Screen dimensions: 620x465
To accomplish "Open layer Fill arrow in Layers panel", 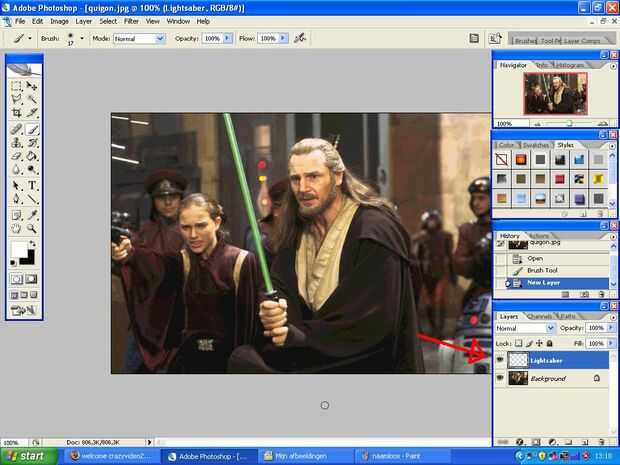I will pyautogui.click(x=611, y=343).
